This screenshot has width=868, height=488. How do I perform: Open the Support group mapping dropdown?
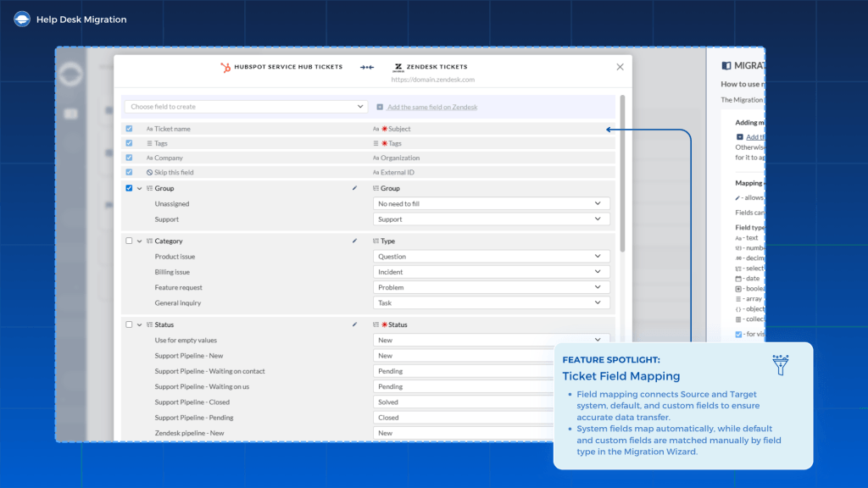tap(492, 219)
